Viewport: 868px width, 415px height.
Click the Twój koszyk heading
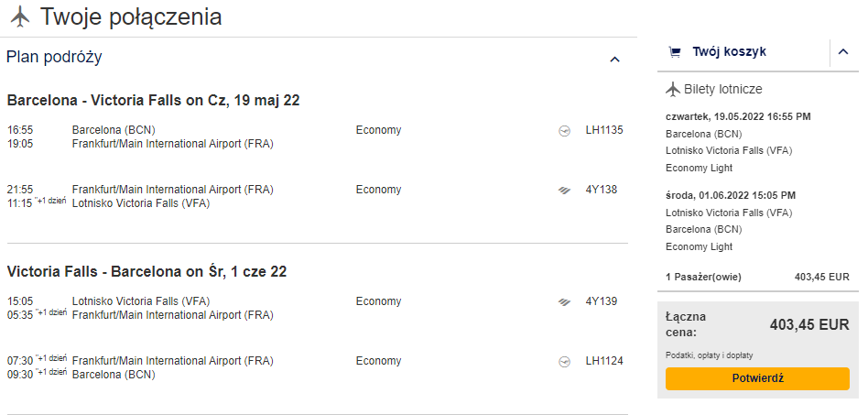(x=729, y=52)
